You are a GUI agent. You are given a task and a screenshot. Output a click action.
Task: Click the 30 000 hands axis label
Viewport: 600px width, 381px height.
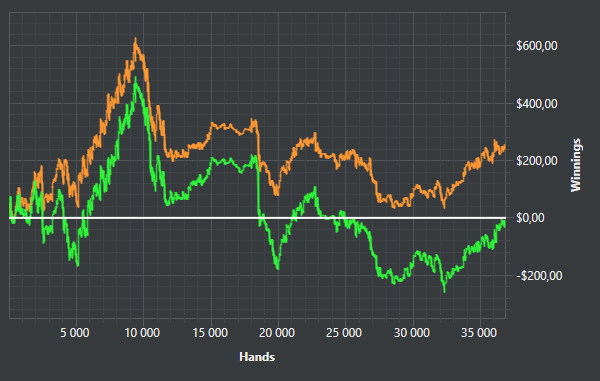coord(412,333)
